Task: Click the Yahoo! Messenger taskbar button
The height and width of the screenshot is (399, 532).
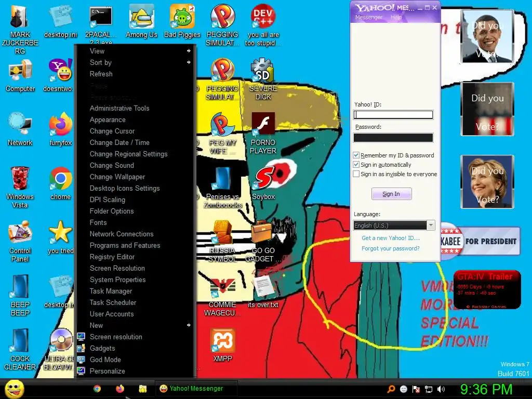Action: 196,389
